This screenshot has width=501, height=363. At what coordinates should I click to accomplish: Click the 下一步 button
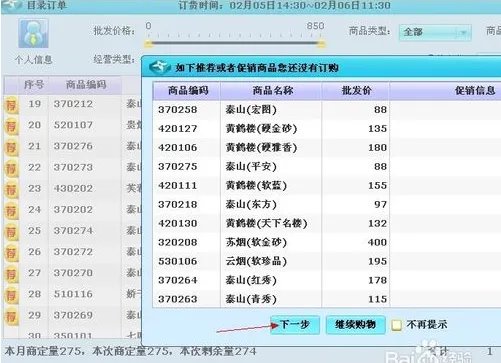click(x=295, y=325)
